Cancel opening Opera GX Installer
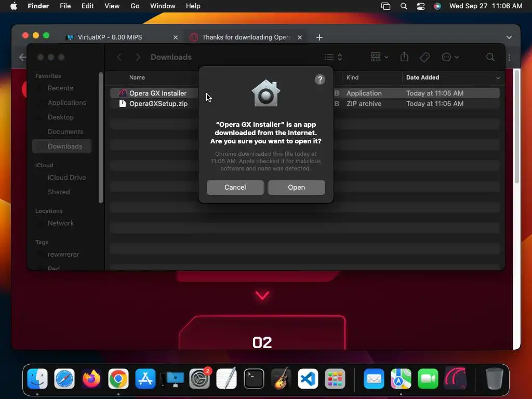This screenshot has width=532, height=399. 235,187
